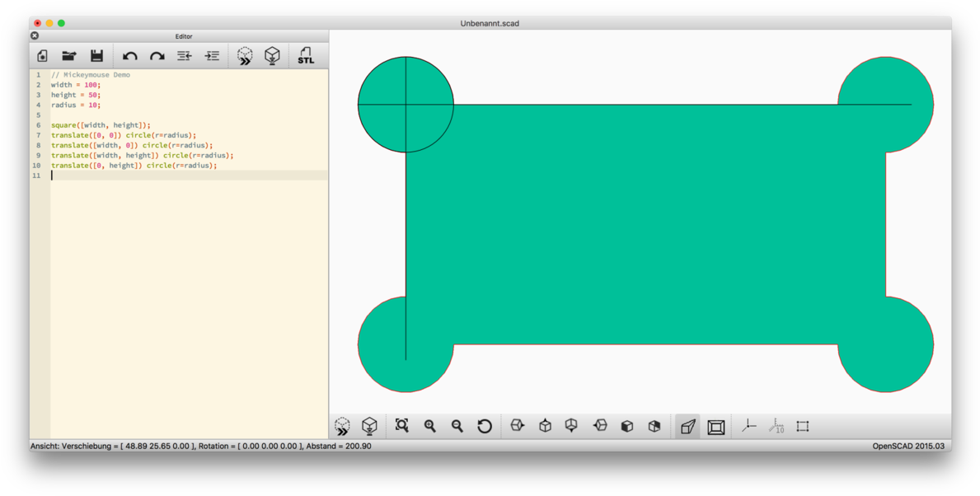Toggle Show Edges in viewer toolbar
Screen dimensions: 980x496
pyautogui.click(x=803, y=426)
